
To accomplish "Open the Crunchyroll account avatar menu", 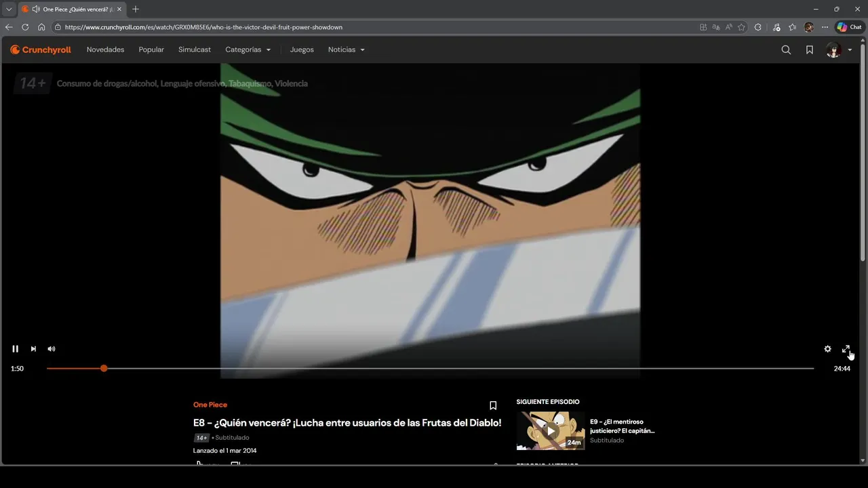I will tap(839, 49).
